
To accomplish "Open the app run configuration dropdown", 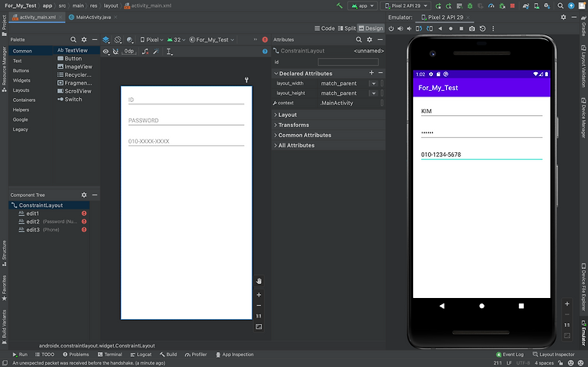I will click(363, 5).
